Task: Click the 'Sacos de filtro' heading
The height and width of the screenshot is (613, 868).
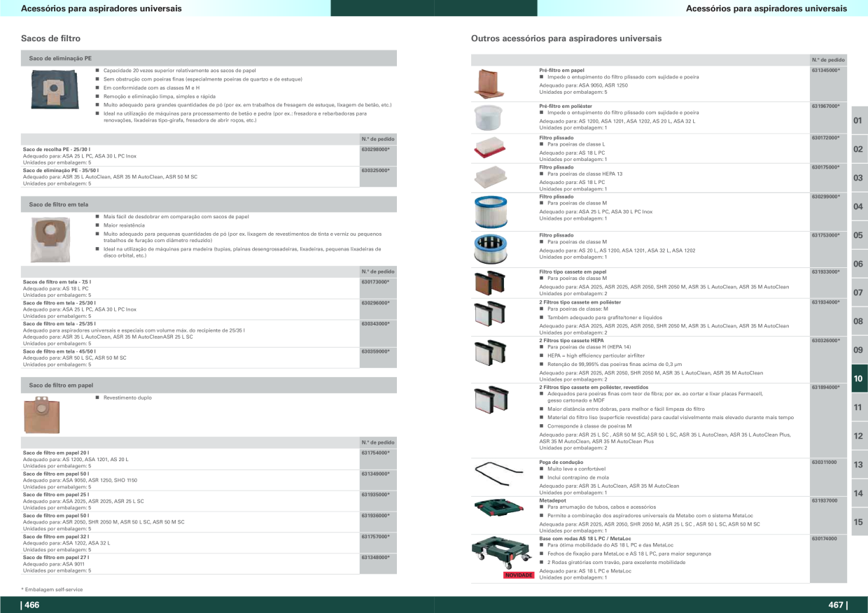Action: click(50, 38)
